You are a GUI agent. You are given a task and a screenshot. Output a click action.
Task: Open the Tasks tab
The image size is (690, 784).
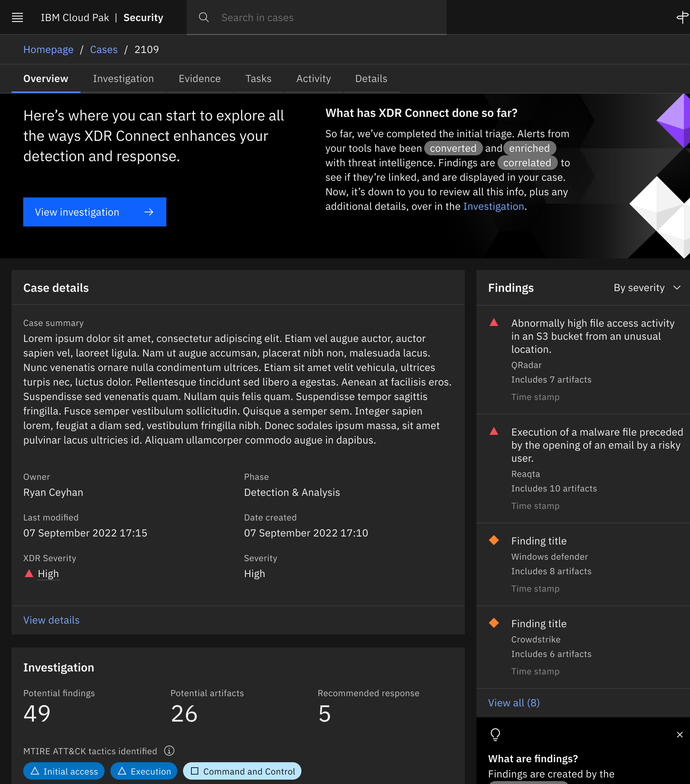pyautogui.click(x=258, y=79)
